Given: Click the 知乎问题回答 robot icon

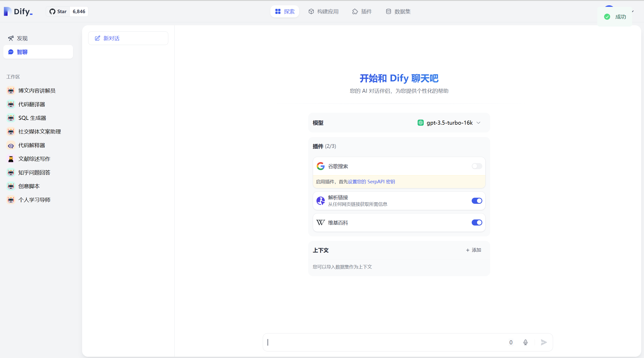Looking at the screenshot, I should 11,172.
